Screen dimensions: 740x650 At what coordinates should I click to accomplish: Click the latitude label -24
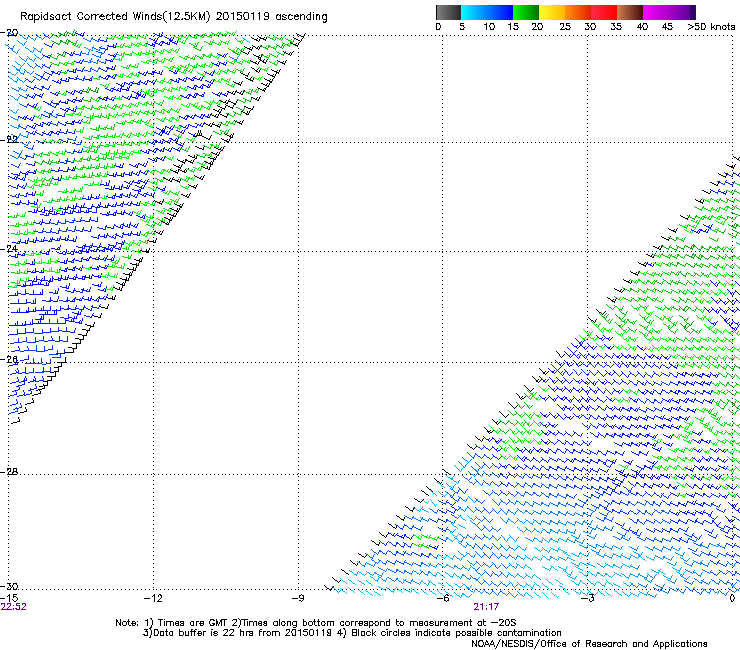pos(9,248)
